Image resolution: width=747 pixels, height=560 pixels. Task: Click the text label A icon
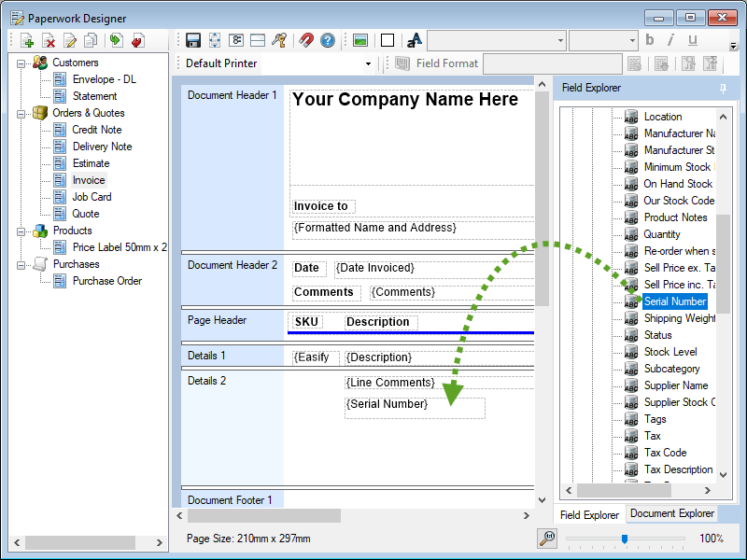(x=415, y=40)
